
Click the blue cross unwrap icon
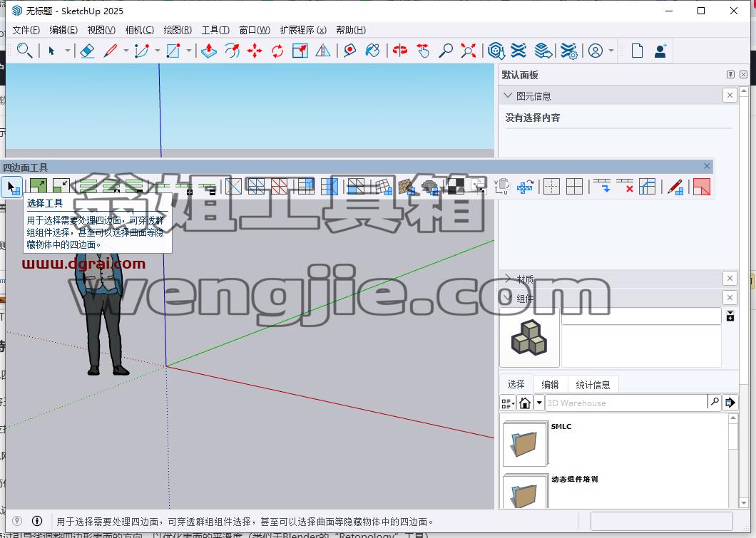tap(524, 187)
